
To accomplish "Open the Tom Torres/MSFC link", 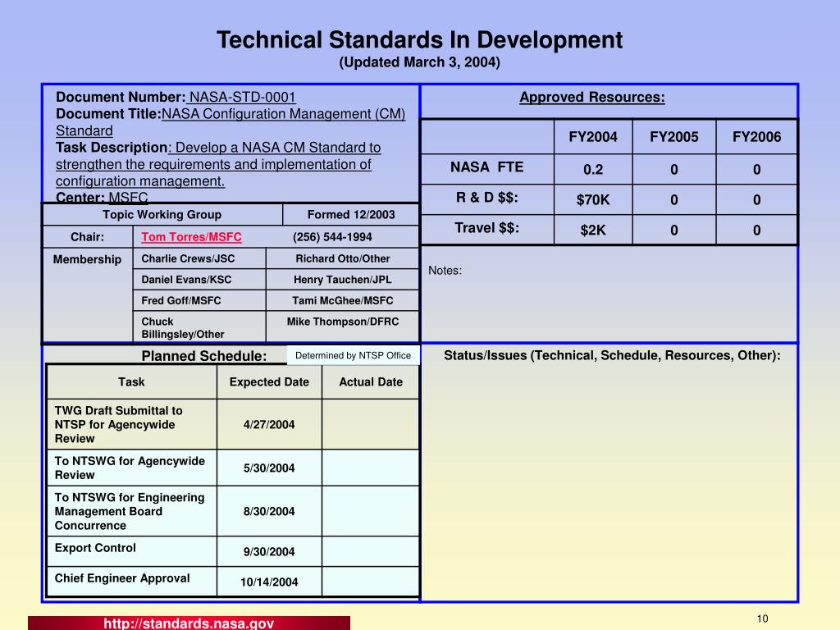I will coord(191,237).
